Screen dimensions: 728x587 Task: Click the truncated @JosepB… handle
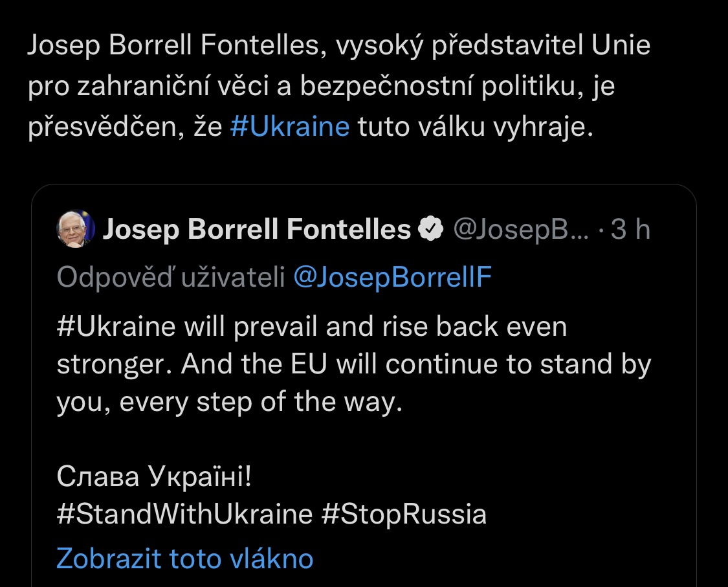click(520, 229)
